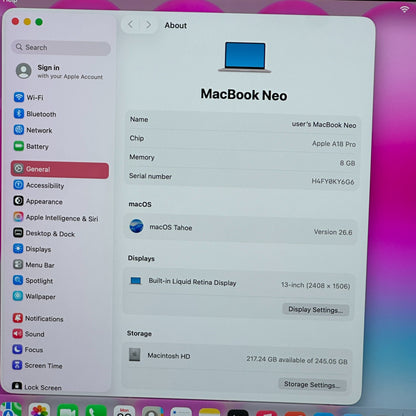416x416 pixels.
Task: Click the macOS Tahoe row
Action: point(241,229)
